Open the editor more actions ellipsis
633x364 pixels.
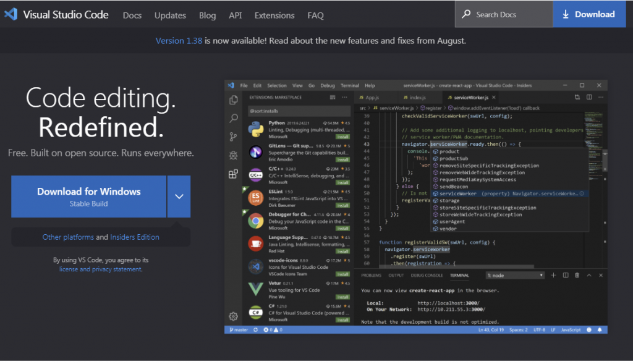click(601, 97)
